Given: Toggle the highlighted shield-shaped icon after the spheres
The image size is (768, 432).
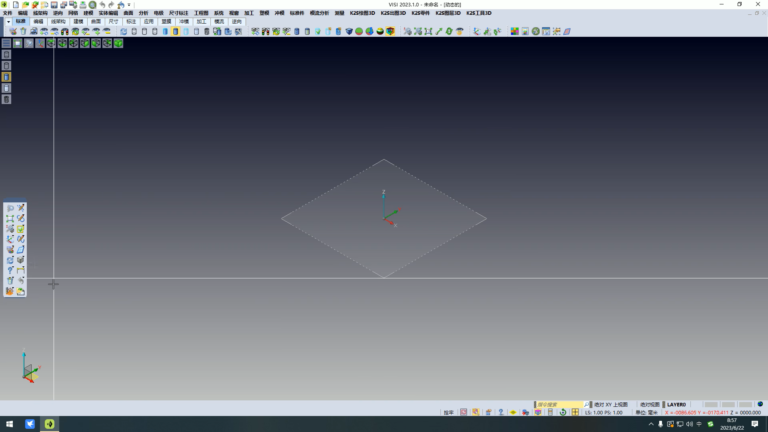Looking at the screenshot, I should (x=390, y=31).
